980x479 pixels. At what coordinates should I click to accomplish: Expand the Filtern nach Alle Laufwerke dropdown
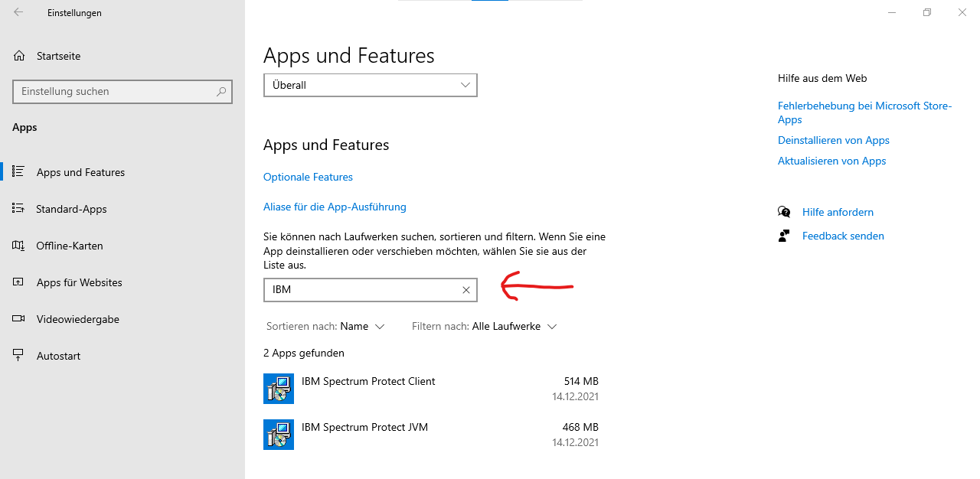coord(514,326)
